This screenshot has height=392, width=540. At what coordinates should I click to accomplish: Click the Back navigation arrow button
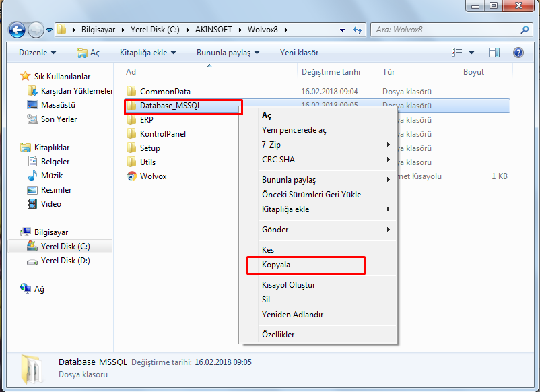[18, 30]
